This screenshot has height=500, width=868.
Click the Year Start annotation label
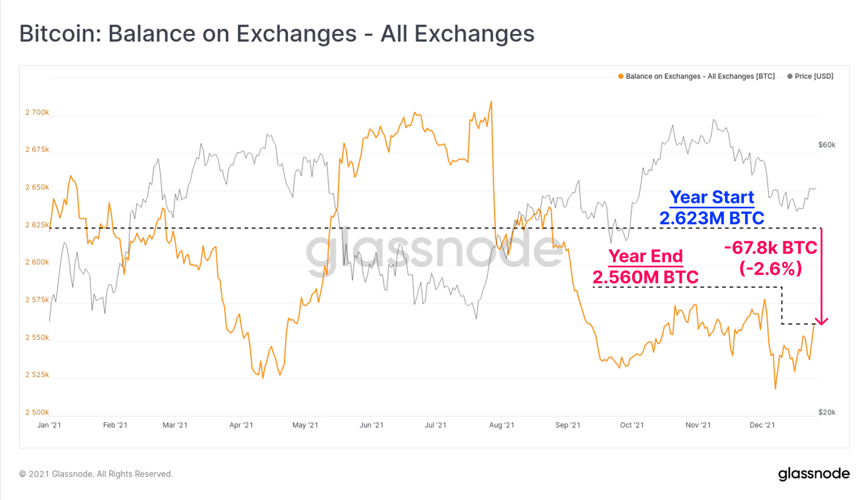point(712,197)
